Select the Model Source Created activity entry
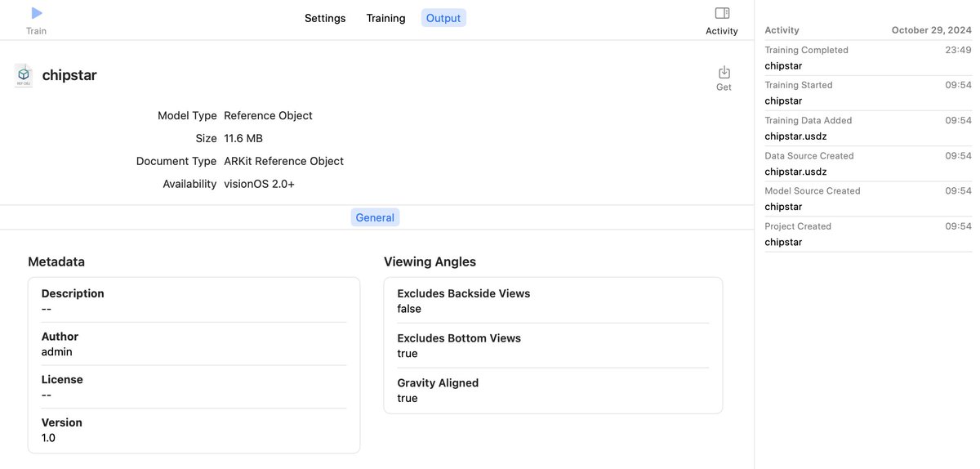 [868, 199]
